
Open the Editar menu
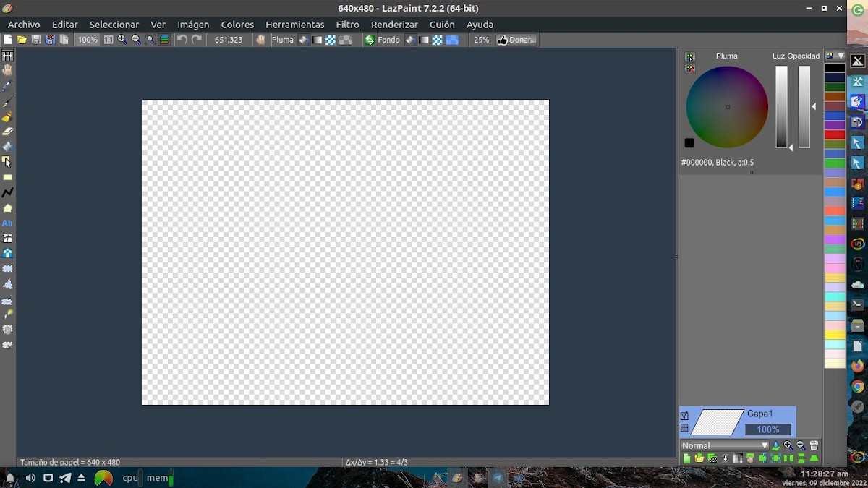(x=65, y=25)
